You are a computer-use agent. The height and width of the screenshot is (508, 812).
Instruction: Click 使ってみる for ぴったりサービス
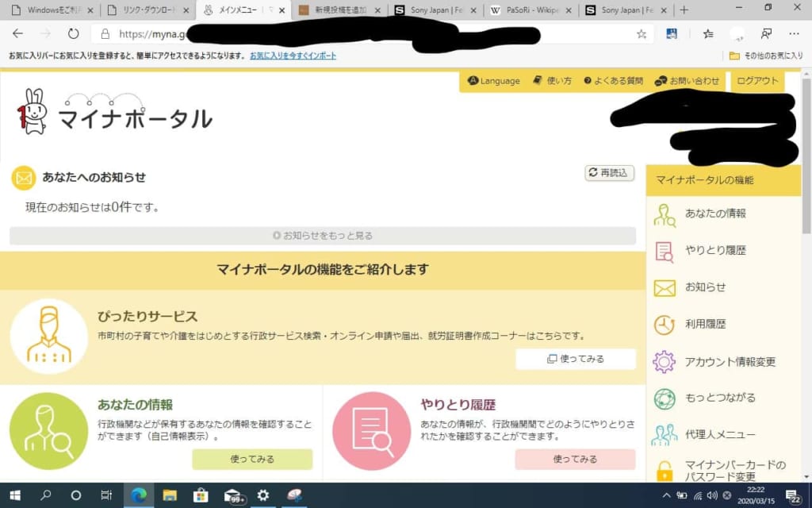(x=576, y=359)
